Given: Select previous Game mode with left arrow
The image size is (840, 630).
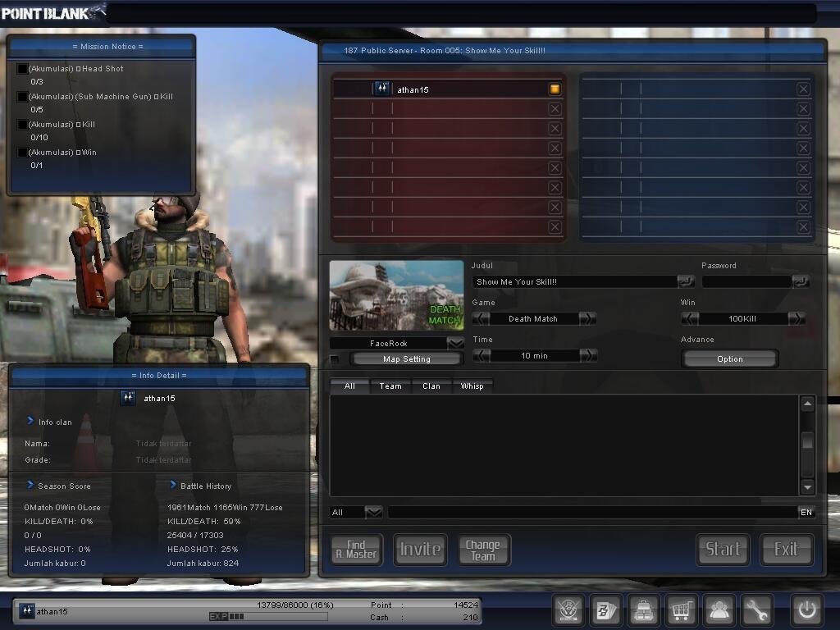Looking at the screenshot, I should (481, 318).
